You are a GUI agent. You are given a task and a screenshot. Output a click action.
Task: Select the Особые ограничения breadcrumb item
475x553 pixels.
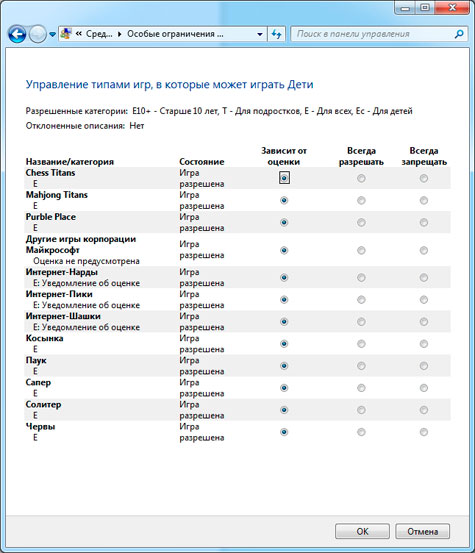(175, 34)
